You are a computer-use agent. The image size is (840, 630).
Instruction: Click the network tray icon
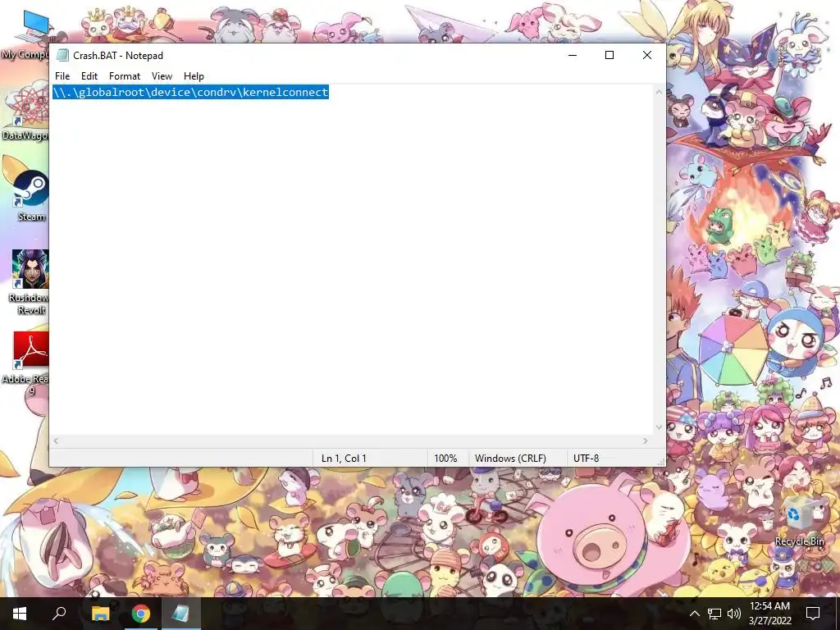pyautogui.click(x=714, y=614)
